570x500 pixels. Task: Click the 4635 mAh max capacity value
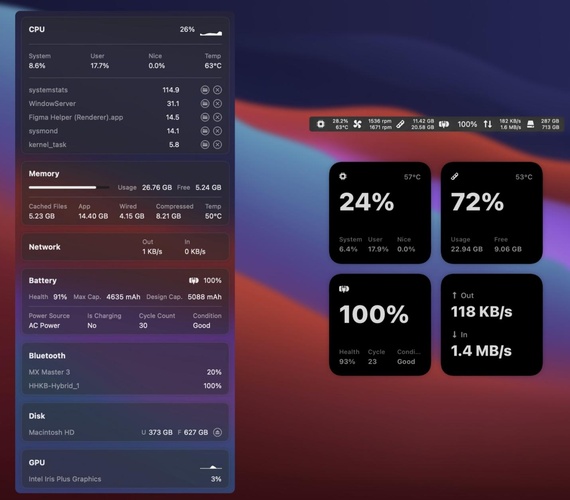click(123, 297)
